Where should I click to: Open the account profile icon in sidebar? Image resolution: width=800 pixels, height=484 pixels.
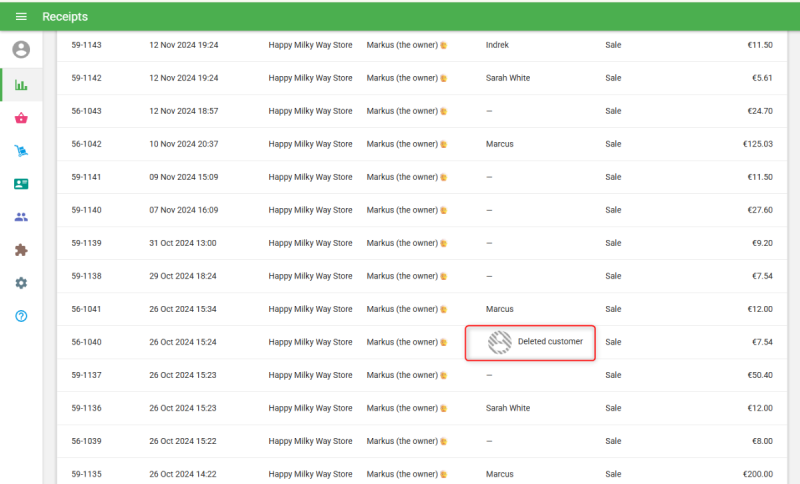tap(21, 50)
